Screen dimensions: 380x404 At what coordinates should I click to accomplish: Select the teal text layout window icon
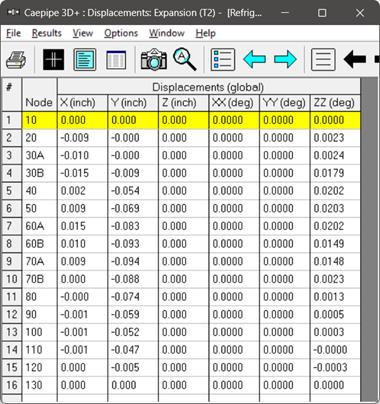point(85,60)
